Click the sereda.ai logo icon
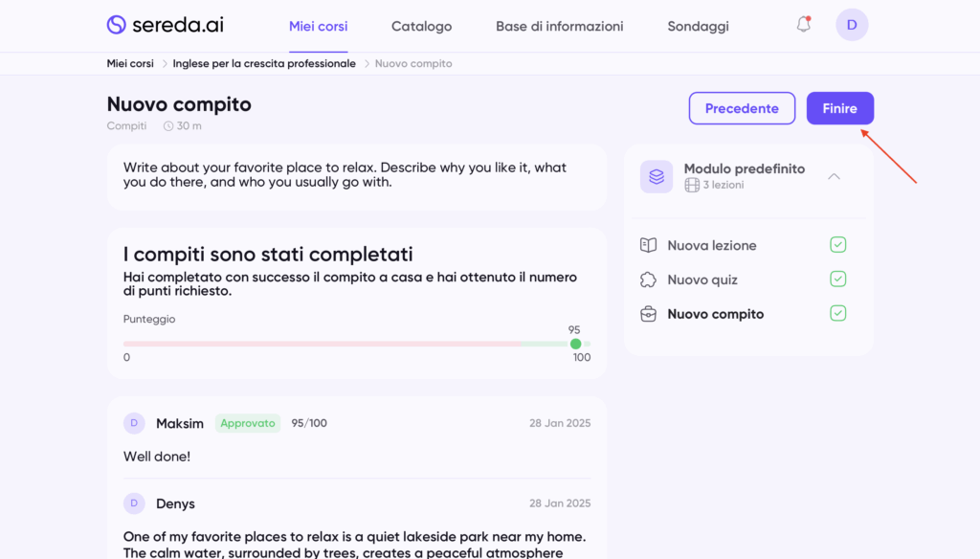980x559 pixels. pos(117,25)
